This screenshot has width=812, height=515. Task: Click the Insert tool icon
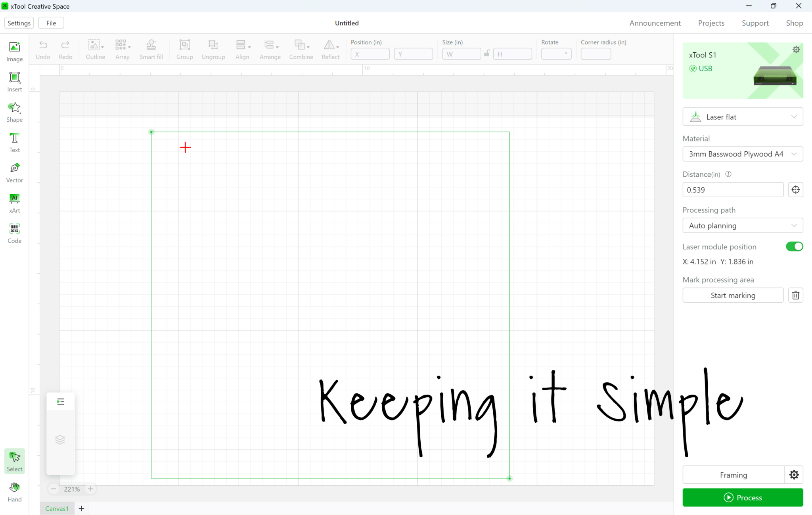[15, 81]
